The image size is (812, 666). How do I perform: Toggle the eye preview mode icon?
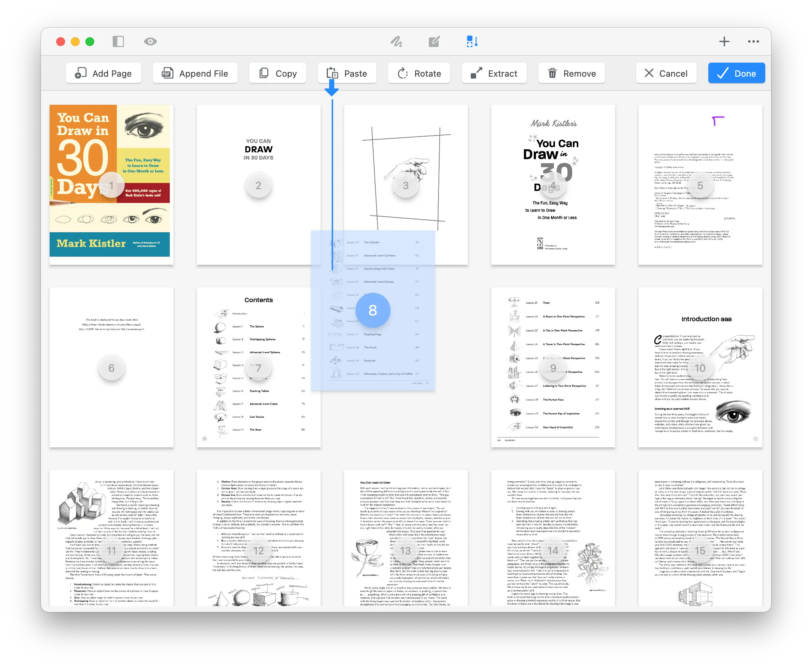click(x=150, y=41)
